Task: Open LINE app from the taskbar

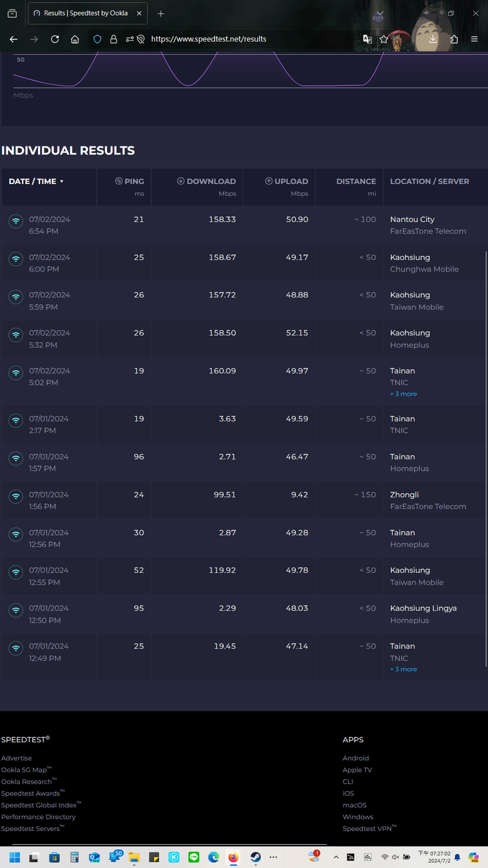Action: click(x=194, y=857)
